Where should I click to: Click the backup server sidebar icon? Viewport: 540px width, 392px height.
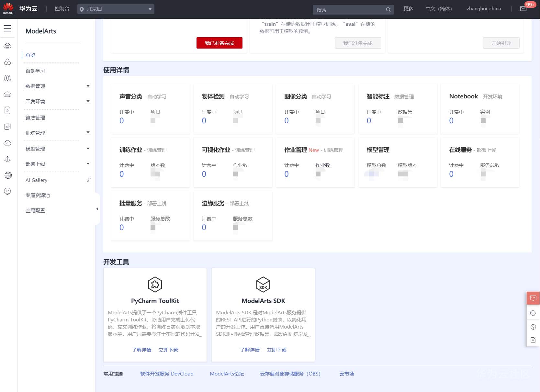[x=7, y=127]
